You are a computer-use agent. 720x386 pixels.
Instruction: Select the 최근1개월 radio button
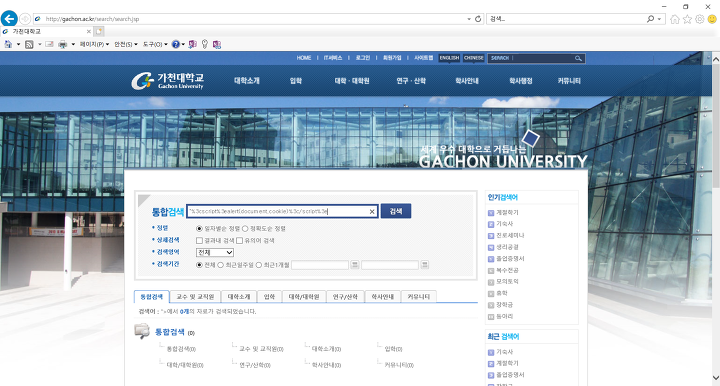click(x=259, y=265)
